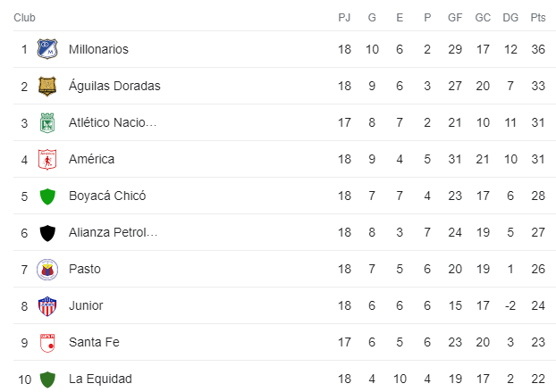This screenshot has width=556, height=392.
Task: Click La Equidad dark green shield
Action: (x=47, y=379)
